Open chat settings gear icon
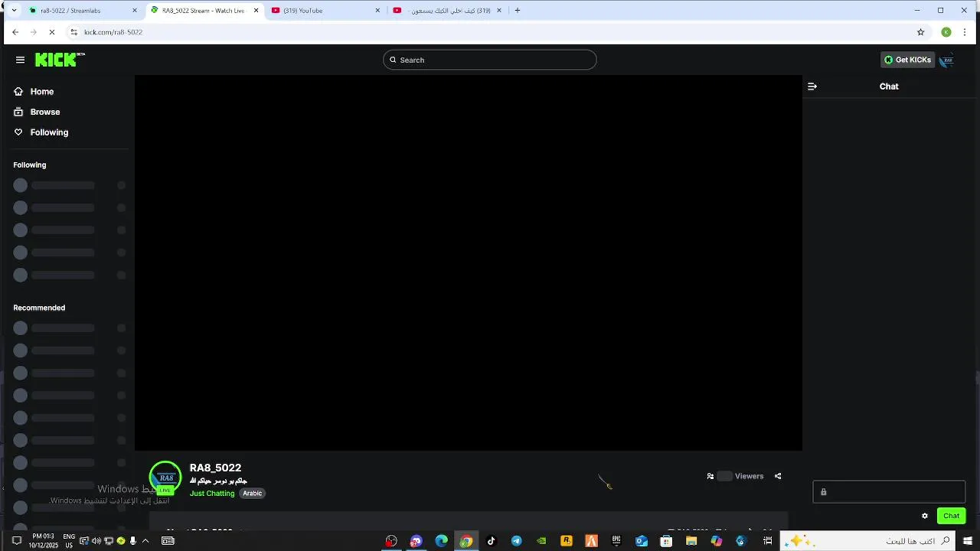 coord(925,516)
